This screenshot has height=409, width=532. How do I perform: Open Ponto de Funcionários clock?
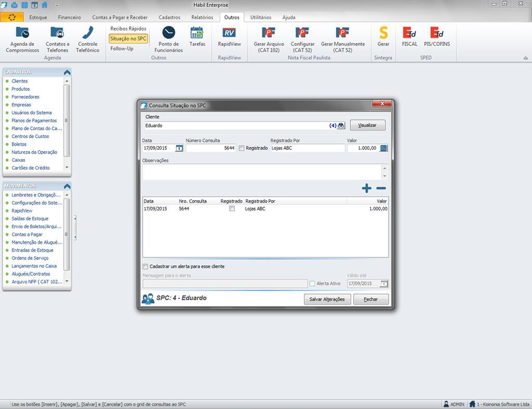pyautogui.click(x=169, y=39)
